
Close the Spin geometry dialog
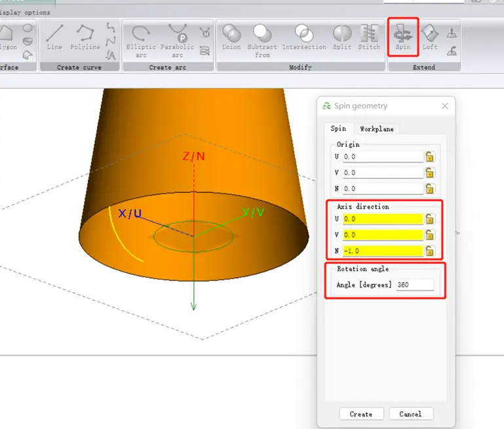pos(445,106)
